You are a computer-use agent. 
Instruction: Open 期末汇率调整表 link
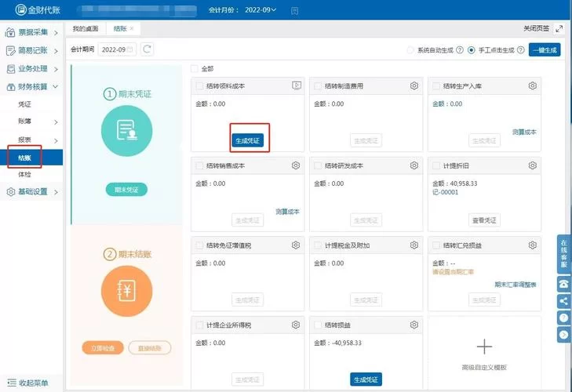515,285
